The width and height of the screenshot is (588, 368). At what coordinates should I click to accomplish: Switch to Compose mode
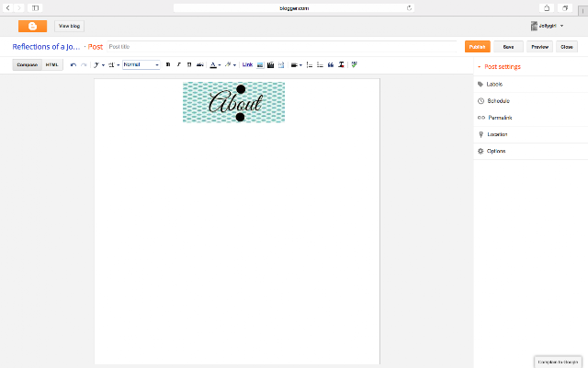pyautogui.click(x=27, y=65)
